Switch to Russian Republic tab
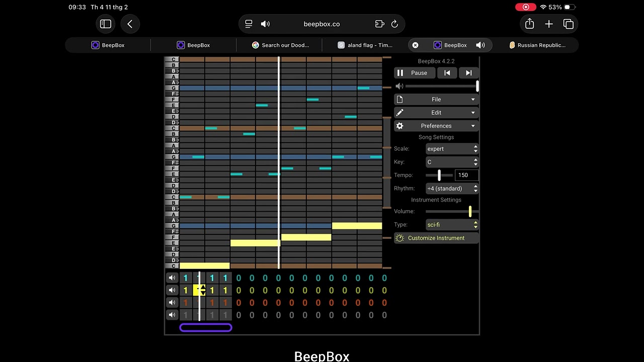 click(536, 45)
